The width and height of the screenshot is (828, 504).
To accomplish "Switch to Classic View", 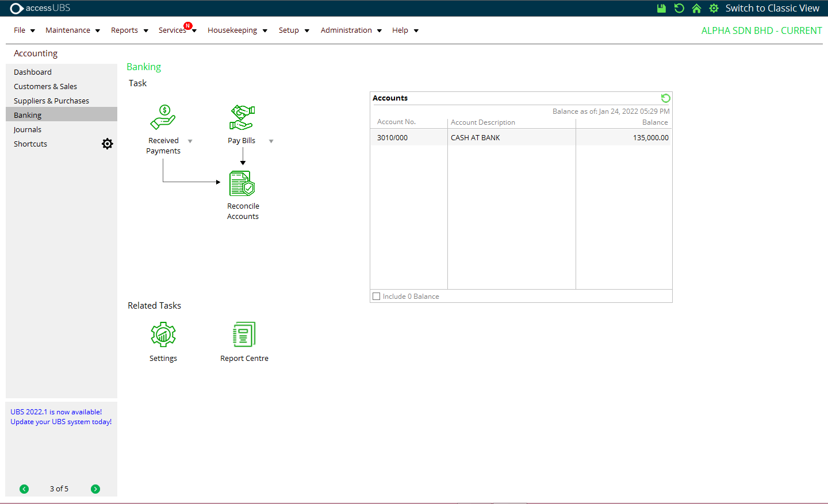I will (772, 8).
